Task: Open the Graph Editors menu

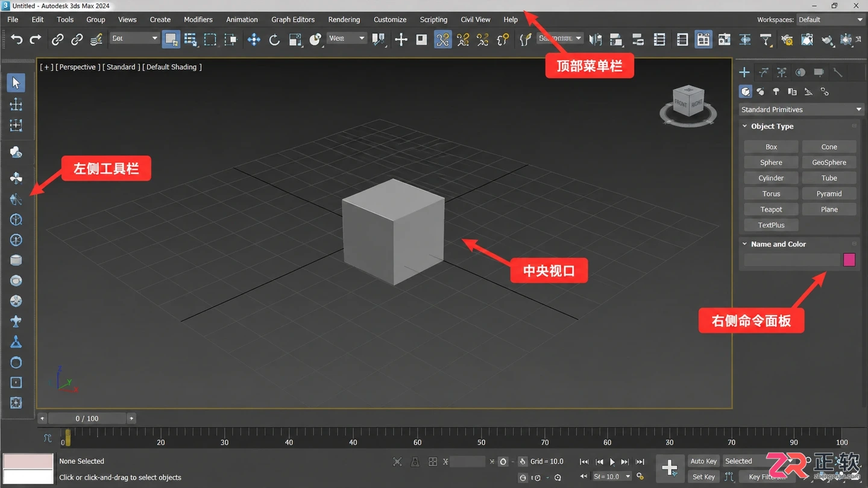Action: tap(293, 19)
